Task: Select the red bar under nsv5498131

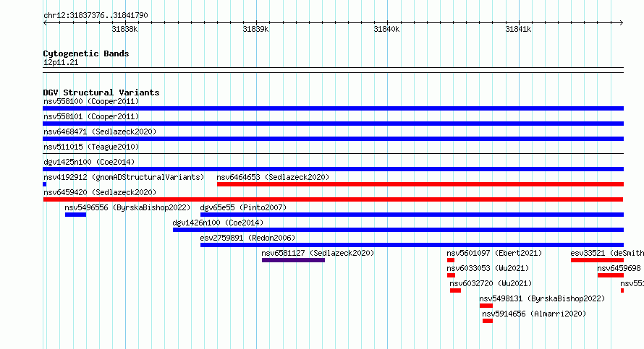Action: pos(486,306)
